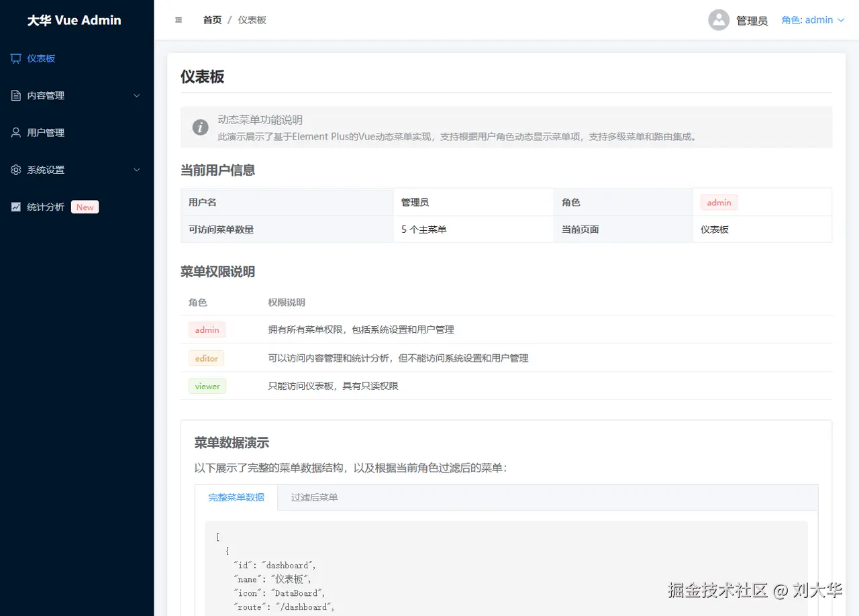This screenshot has height=616, width=859.
Task: Click 首页 in the breadcrumb
Action: click(211, 20)
